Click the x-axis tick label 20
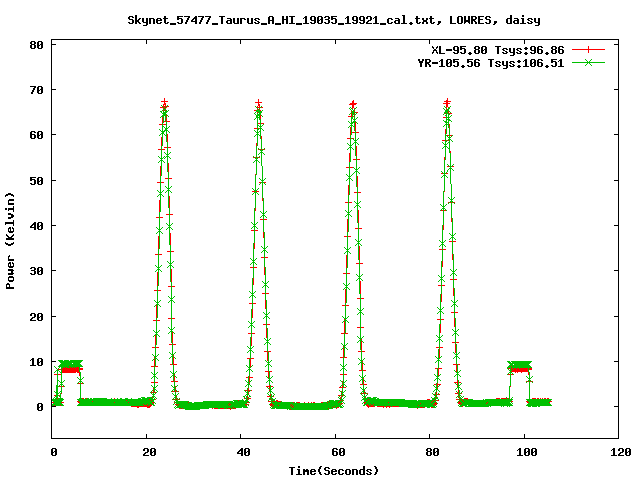Screen dimensions: 640x480 (x=149, y=452)
